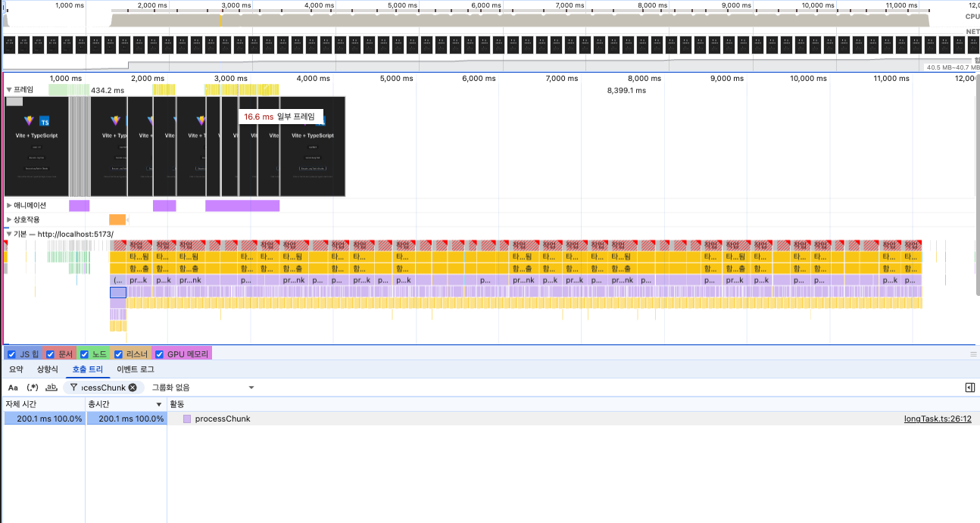Uncheck the 노드 checkbox

[84, 353]
